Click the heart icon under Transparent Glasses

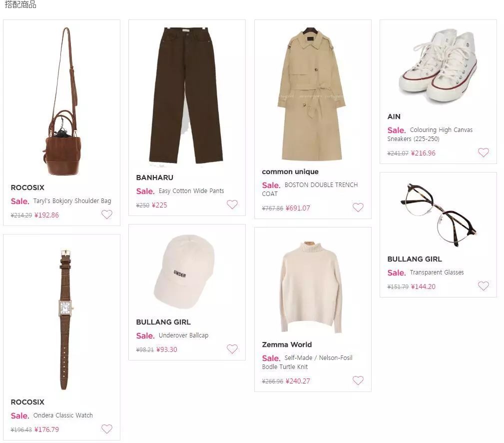[483, 286]
